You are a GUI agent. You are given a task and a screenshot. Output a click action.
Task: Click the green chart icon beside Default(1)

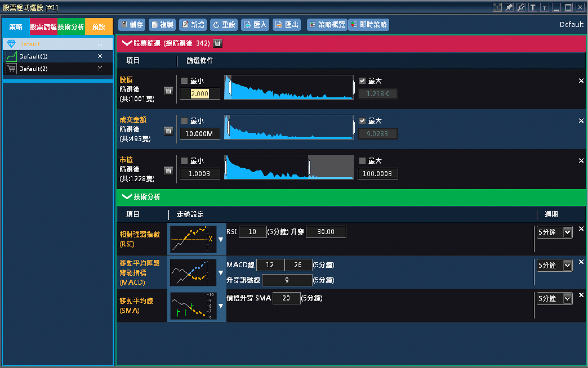tap(11, 56)
